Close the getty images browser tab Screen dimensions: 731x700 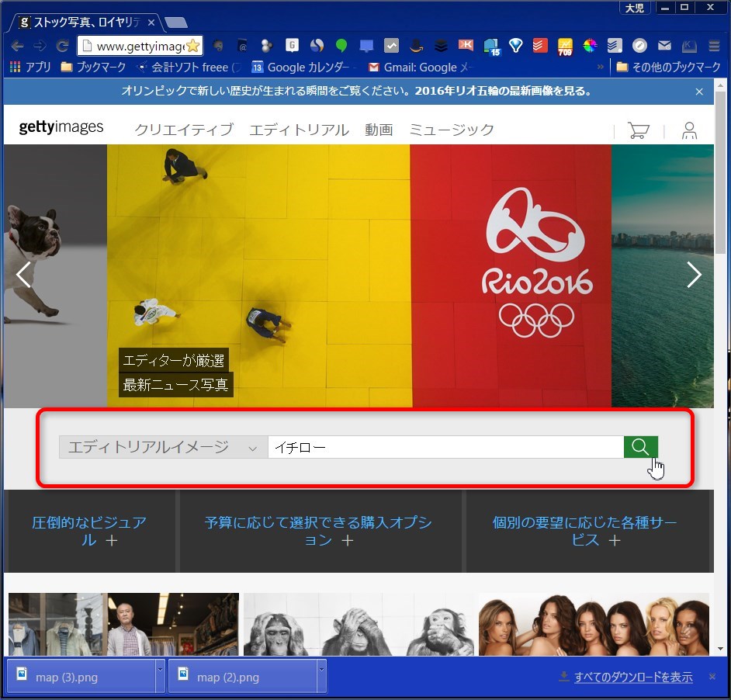click(151, 23)
